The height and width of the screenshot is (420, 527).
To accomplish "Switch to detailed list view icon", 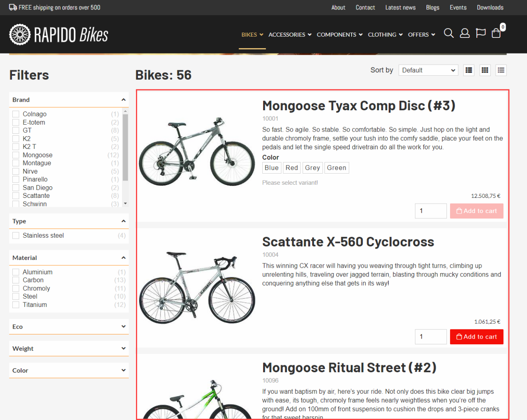I will [469, 70].
